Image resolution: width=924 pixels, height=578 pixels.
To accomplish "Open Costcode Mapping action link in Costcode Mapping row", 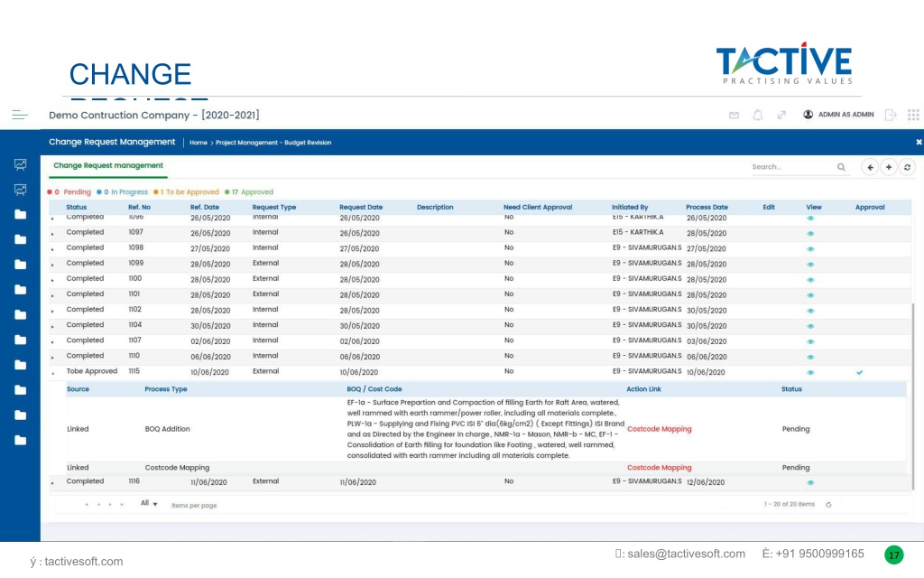I will coord(659,468).
